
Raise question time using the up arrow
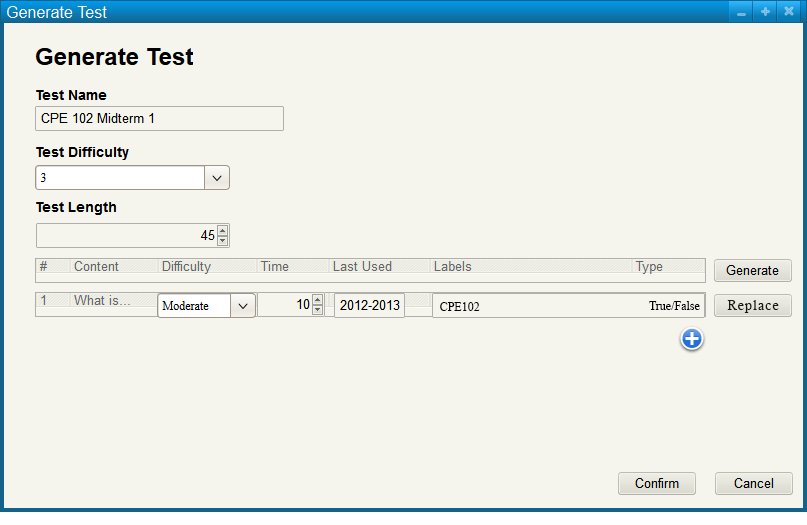pos(317,300)
